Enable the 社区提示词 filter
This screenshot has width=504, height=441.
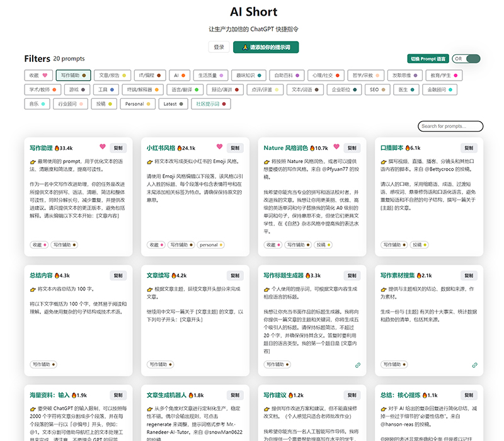tap(210, 105)
